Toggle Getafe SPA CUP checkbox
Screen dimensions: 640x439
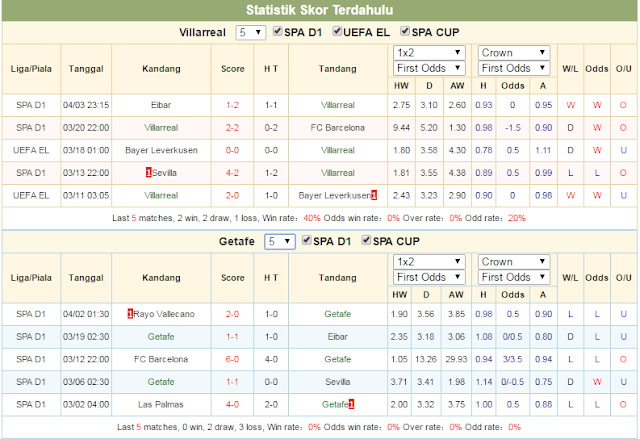pyautogui.click(x=366, y=240)
